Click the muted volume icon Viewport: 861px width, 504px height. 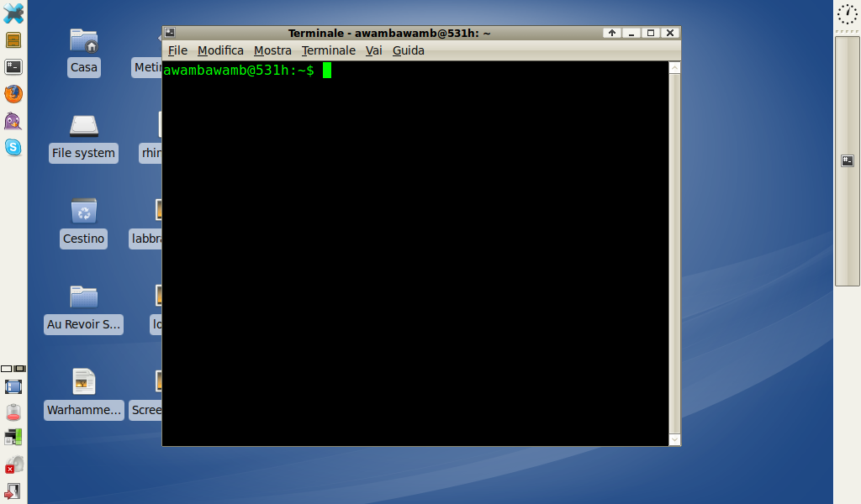13,465
